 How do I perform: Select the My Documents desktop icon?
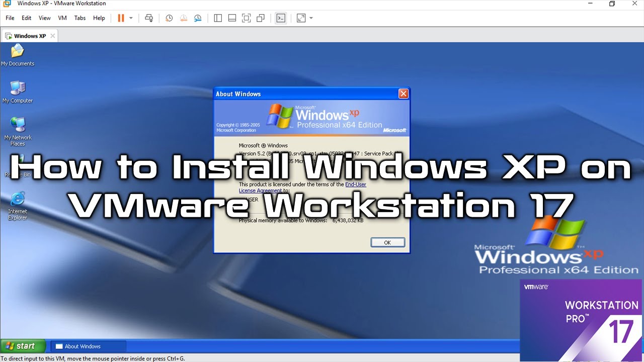coord(18,55)
